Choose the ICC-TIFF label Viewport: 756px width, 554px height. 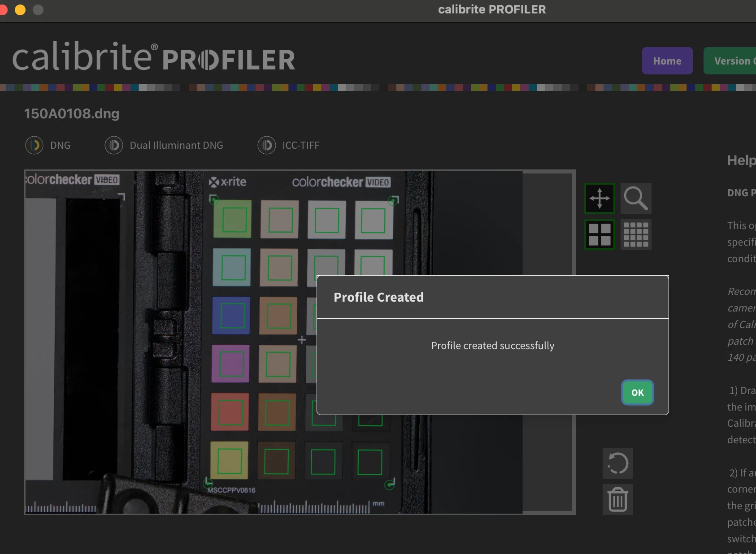tap(301, 145)
